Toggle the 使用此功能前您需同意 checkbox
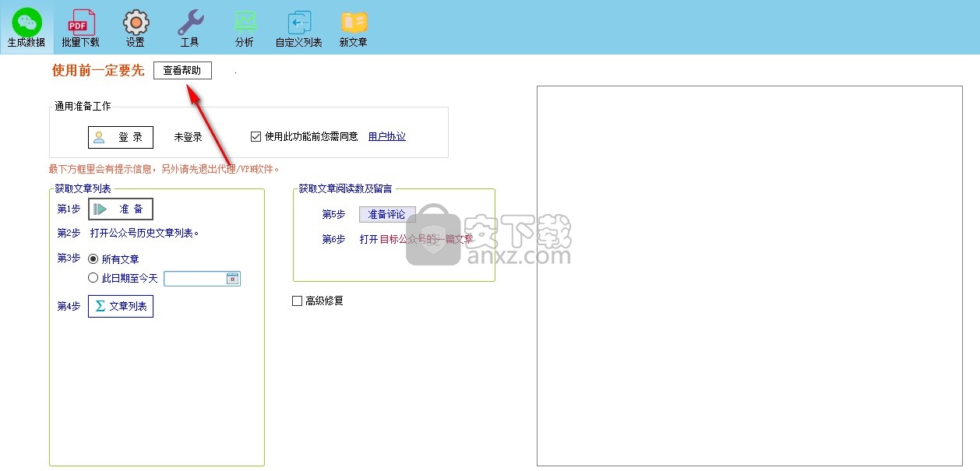The image size is (980, 471). coord(256,137)
